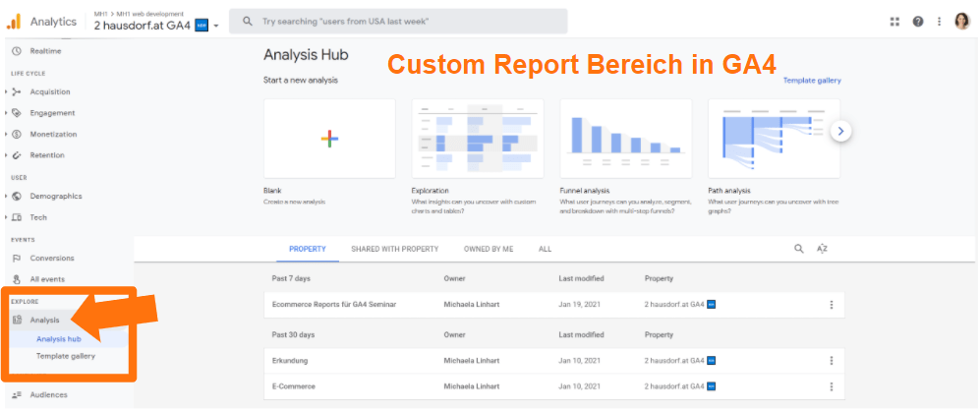Click the Conversions flag icon
The image size is (980, 410).
point(17,259)
